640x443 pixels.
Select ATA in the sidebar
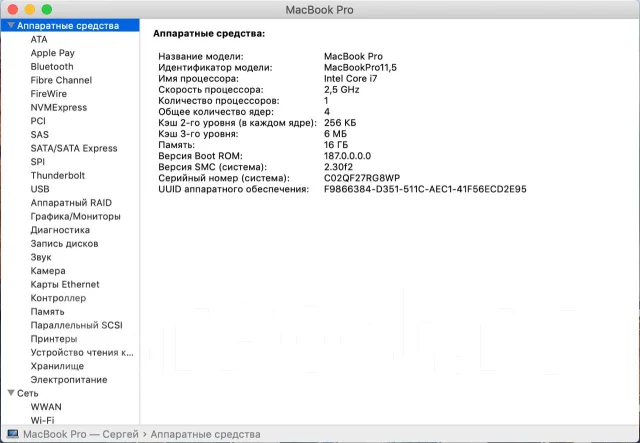pyautogui.click(x=39, y=39)
